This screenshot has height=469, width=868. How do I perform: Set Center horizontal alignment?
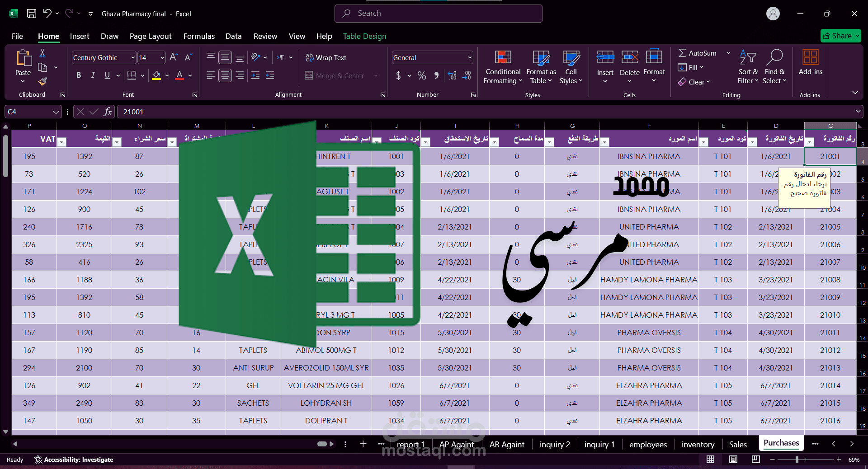tap(225, 75)
